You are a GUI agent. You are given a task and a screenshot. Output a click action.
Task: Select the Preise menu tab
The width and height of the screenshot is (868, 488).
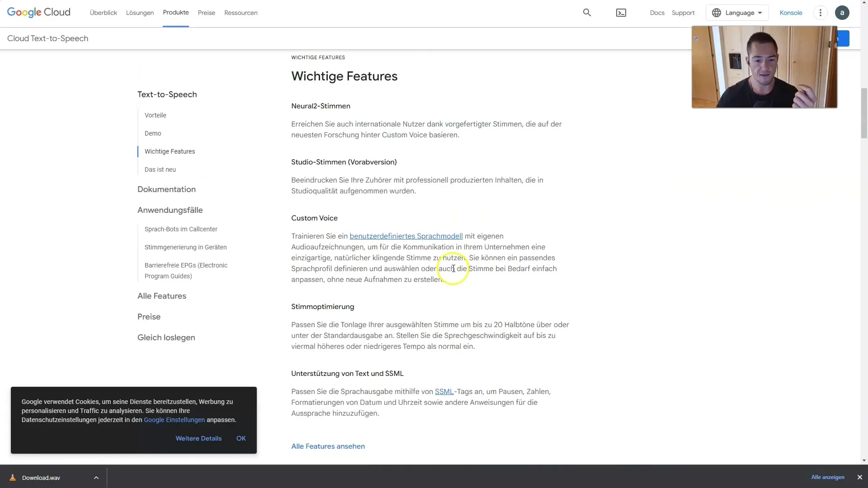tap(207, 13)
